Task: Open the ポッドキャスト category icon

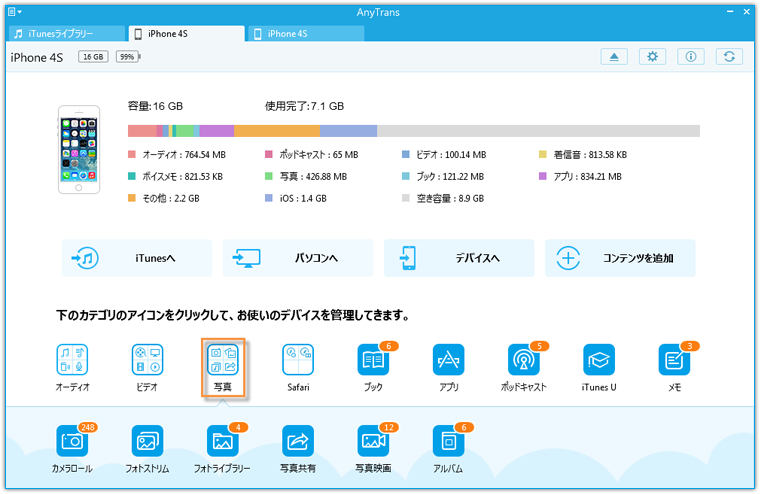Action: (x=523, y=360)
